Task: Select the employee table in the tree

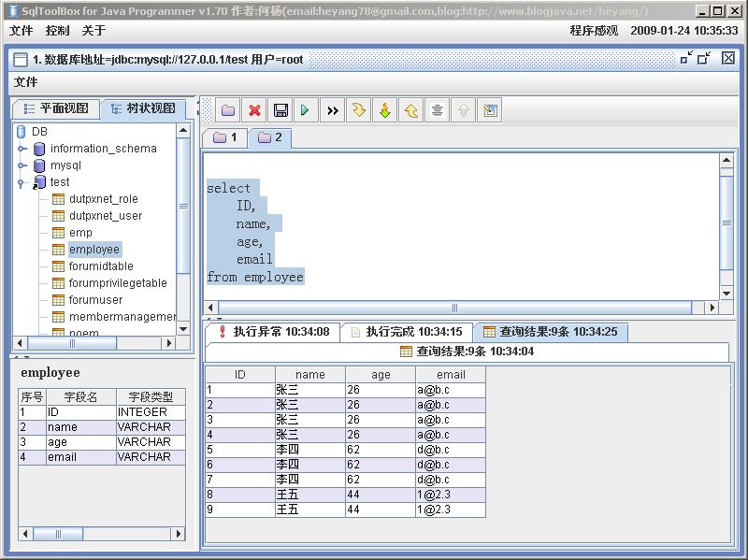Action: pyautogui.click(x=94, y=250)
